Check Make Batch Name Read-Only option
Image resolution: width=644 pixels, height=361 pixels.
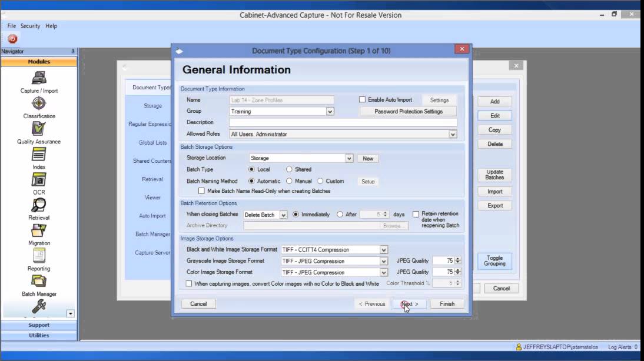click(x=201, y=190)
